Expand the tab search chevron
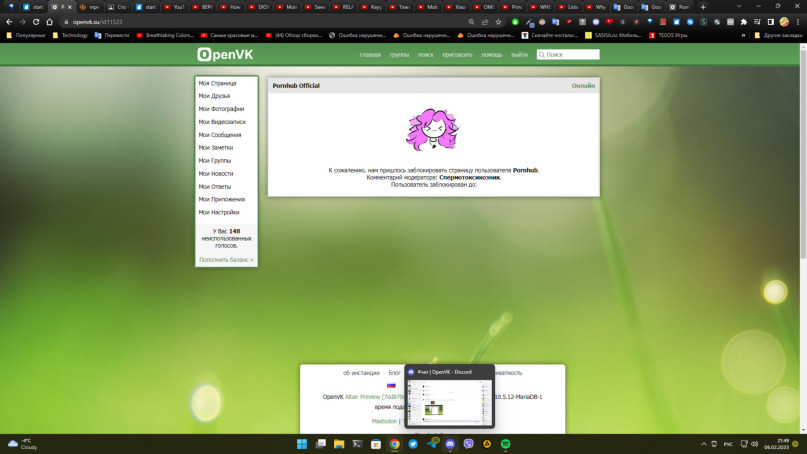807x454 pixels. [x=739, y=6]
